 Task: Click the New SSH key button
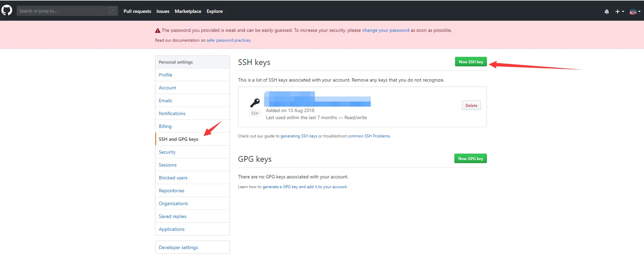point(471,62)
